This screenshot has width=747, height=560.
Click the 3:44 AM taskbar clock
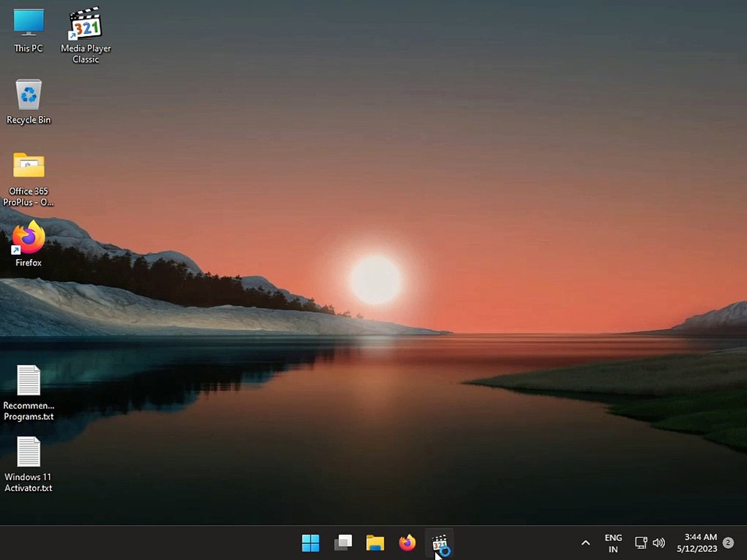click(x=700, y=537)
